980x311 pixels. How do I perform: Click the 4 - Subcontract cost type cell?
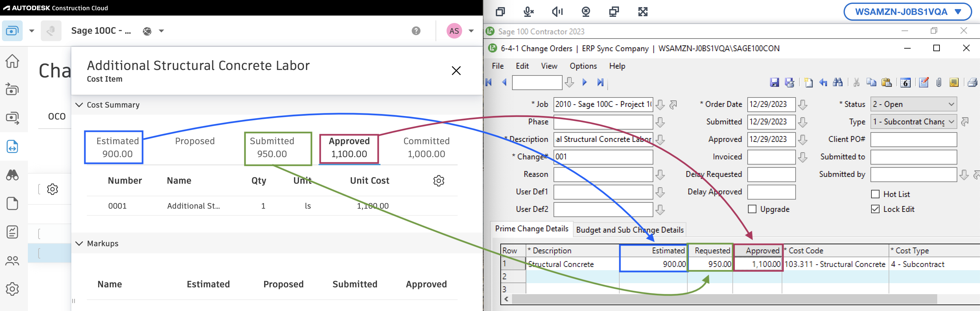tap(934, 264)
